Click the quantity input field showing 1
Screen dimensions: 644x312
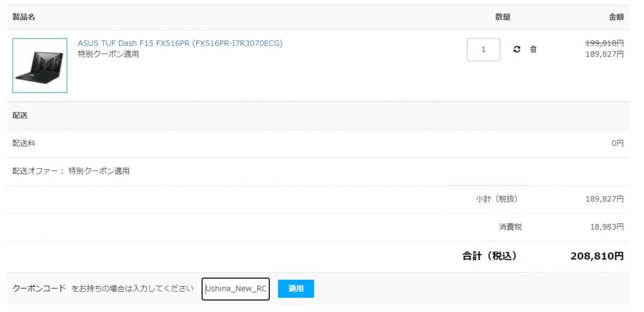pos(483,50)
